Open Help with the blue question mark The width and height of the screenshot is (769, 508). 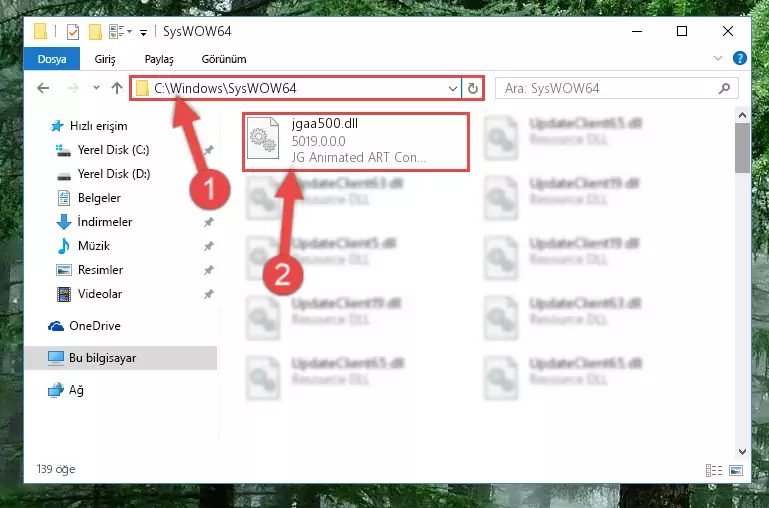coord(740,58)
